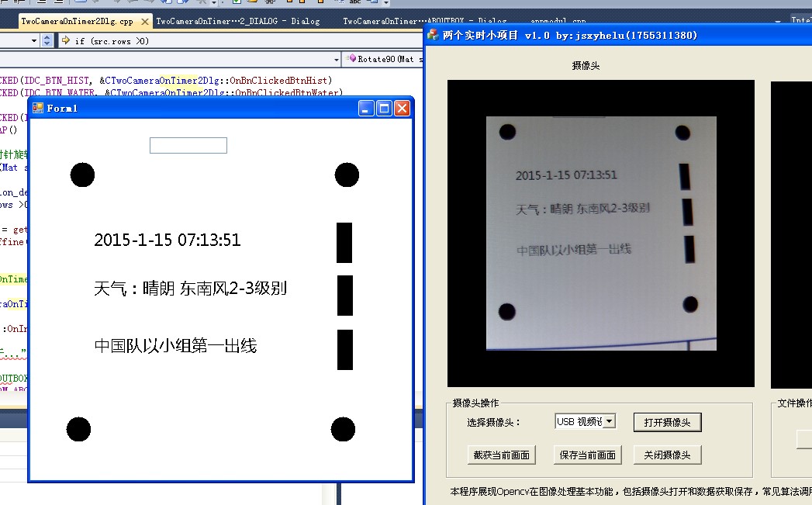Click the Form1 window title icon

[38, 108]
